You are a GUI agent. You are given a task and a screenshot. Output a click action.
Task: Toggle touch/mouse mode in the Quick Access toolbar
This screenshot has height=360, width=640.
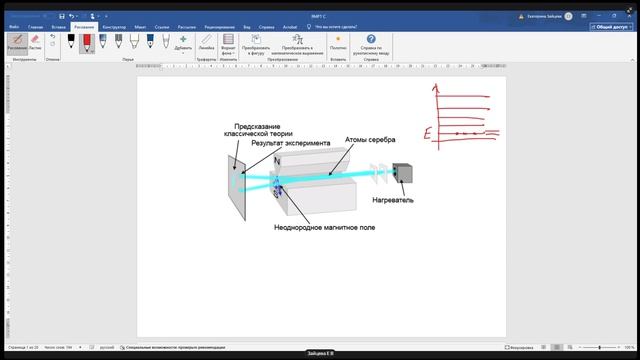93,16
